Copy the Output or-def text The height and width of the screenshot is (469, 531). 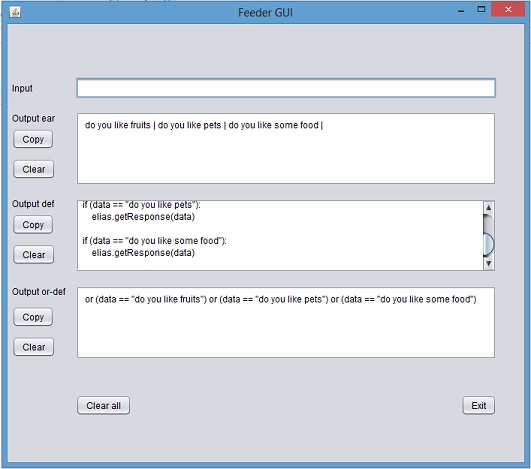(33, 317)
